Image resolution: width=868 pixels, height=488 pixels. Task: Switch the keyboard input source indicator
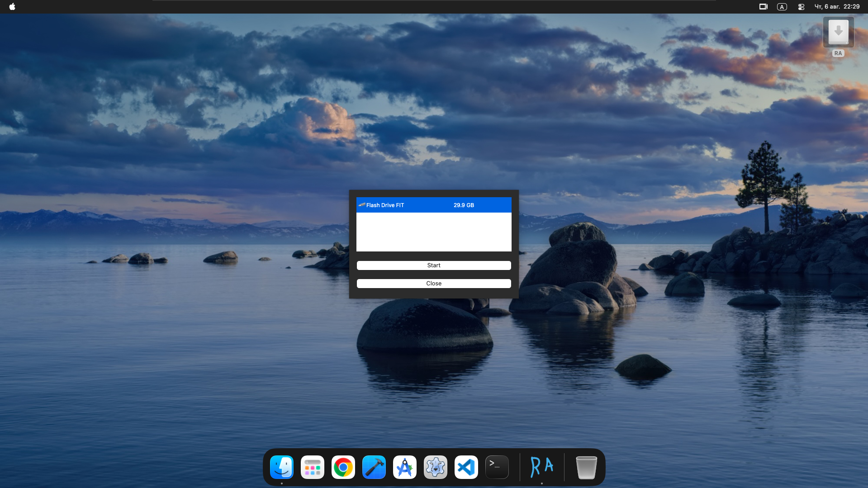point(782,7)
